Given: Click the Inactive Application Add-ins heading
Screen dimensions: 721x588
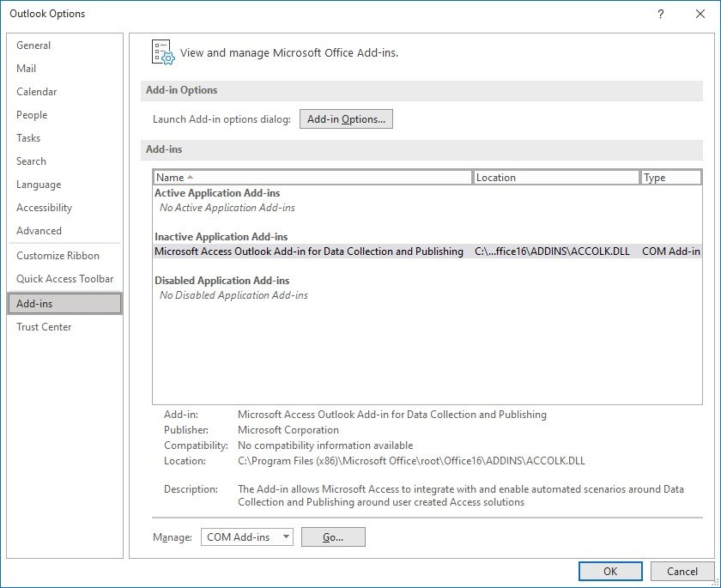Looking at the screenshot, I should pyautogui.click(x=221, y=237).
